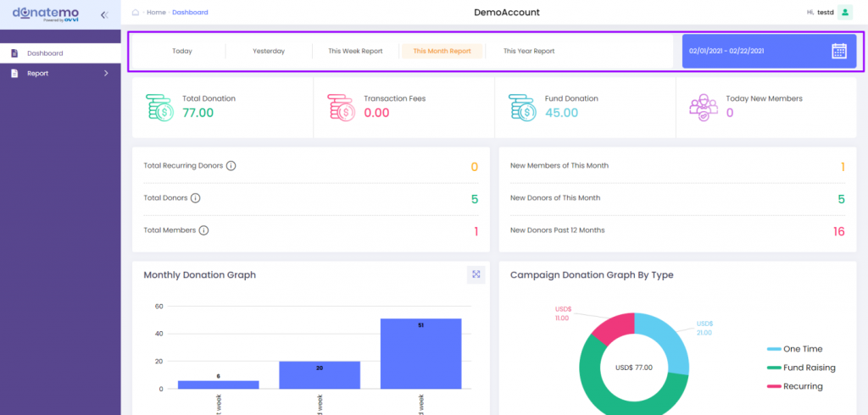This screenshot has height=415, width=868.
Task: Select the Yesterday report tab
Action: point(269,51)
